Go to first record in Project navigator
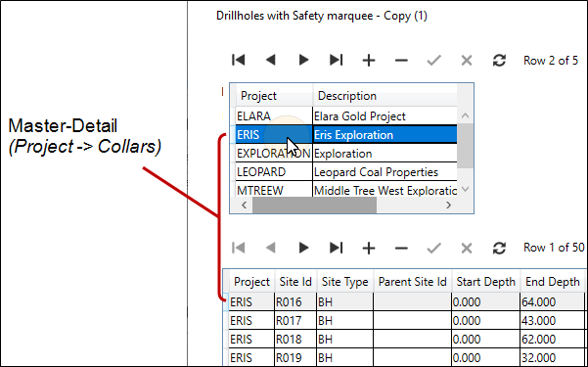 click(x=239, y=60)
